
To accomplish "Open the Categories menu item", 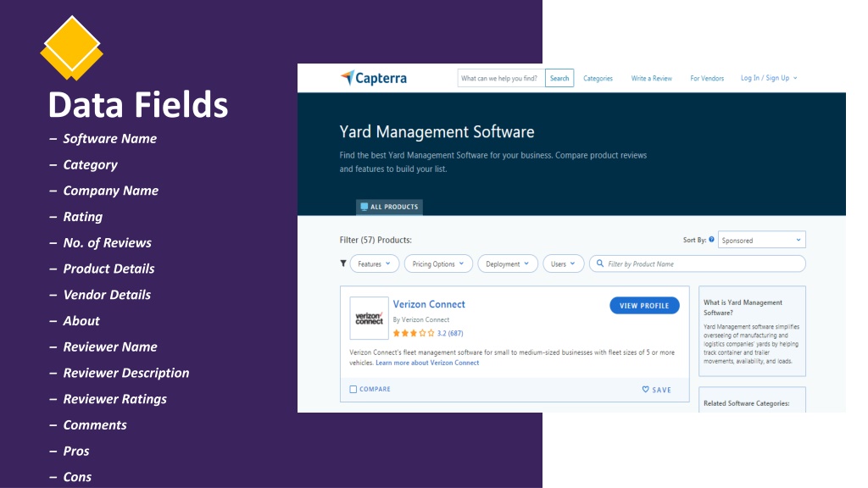I will pyautogui.click(x=598, y=79).
